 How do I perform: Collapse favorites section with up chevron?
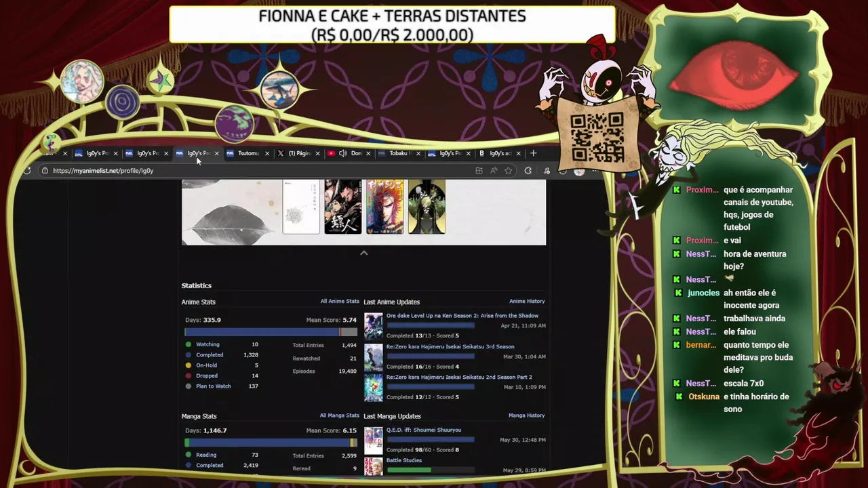pyautogui.click(x=363, y=253)
